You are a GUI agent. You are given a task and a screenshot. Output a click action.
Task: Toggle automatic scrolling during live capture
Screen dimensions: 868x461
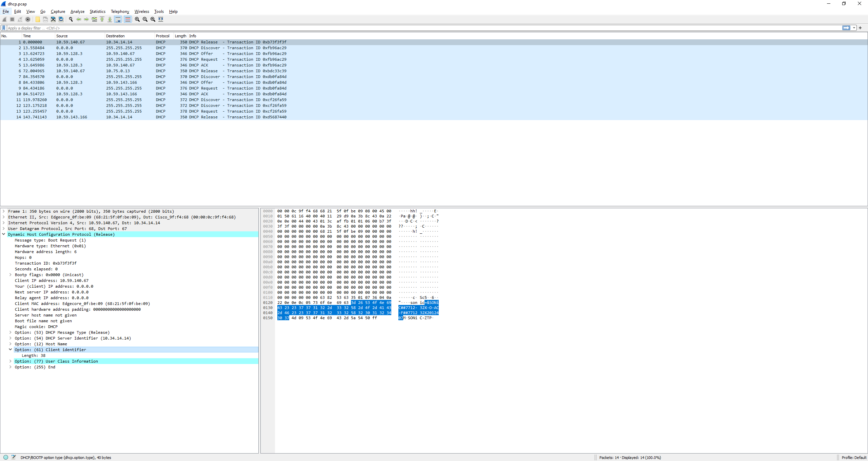tap(118, 19)
